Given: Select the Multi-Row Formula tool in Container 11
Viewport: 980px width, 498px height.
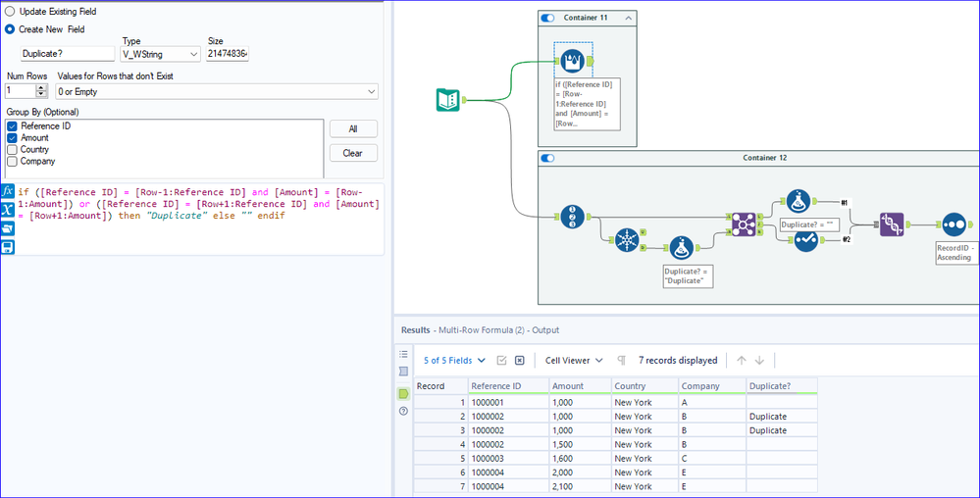Looking at the screenshot, I should click(x=573, y=61).
